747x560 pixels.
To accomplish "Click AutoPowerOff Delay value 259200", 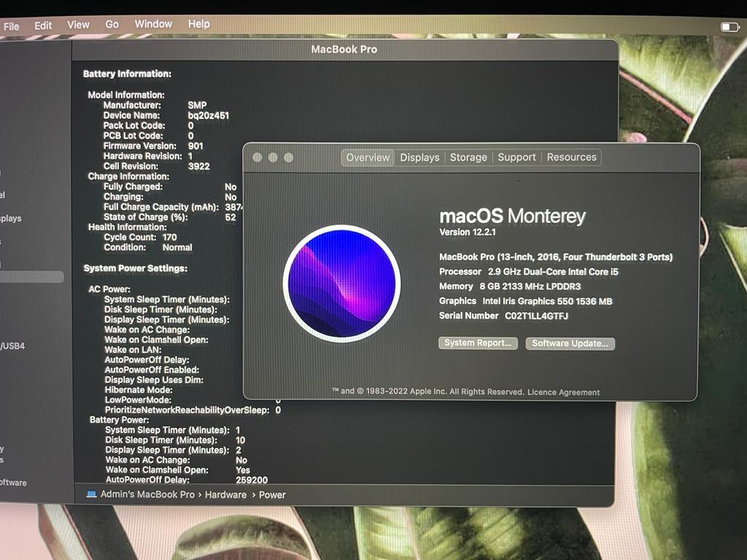I will coord(252,480).
